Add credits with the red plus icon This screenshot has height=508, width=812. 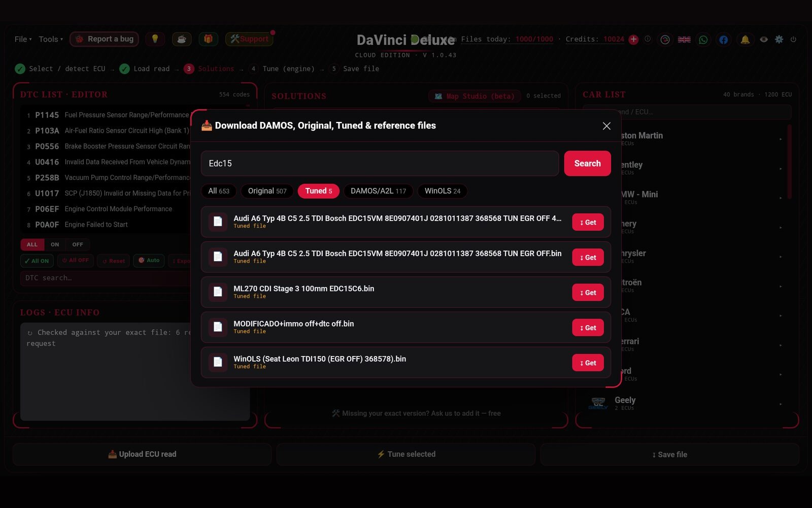(x=633, y=39)
